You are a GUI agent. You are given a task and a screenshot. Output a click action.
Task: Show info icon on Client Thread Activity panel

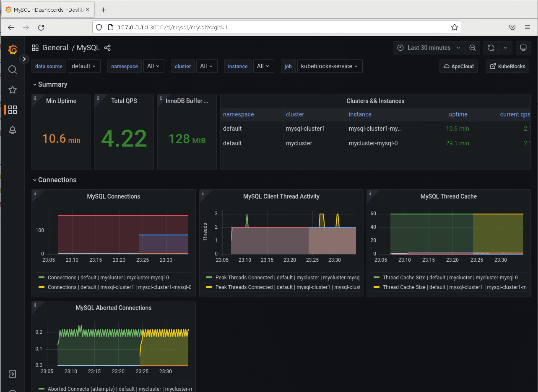tap(203, 193)
